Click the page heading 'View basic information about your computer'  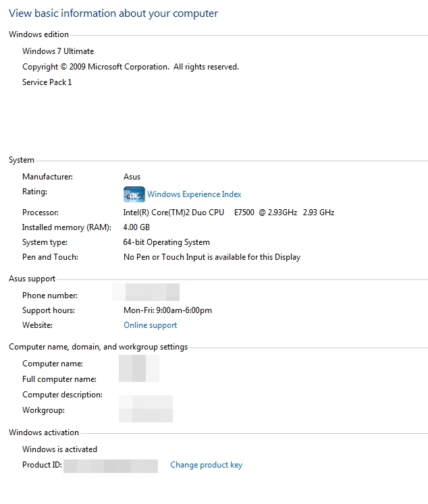113,13
